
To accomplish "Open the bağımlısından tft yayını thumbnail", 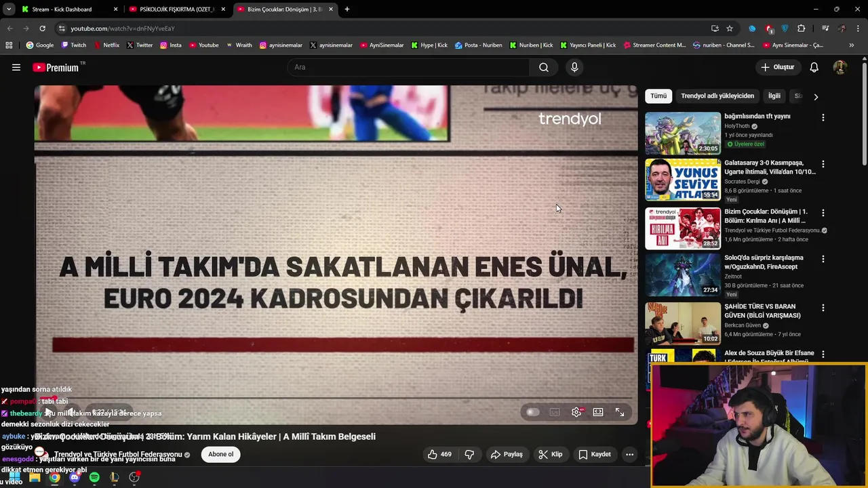I will click(x=683, y=134).
